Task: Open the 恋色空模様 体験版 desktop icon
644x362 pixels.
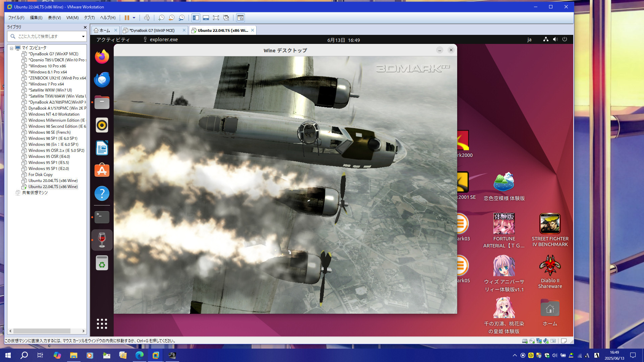Action: 504,187
